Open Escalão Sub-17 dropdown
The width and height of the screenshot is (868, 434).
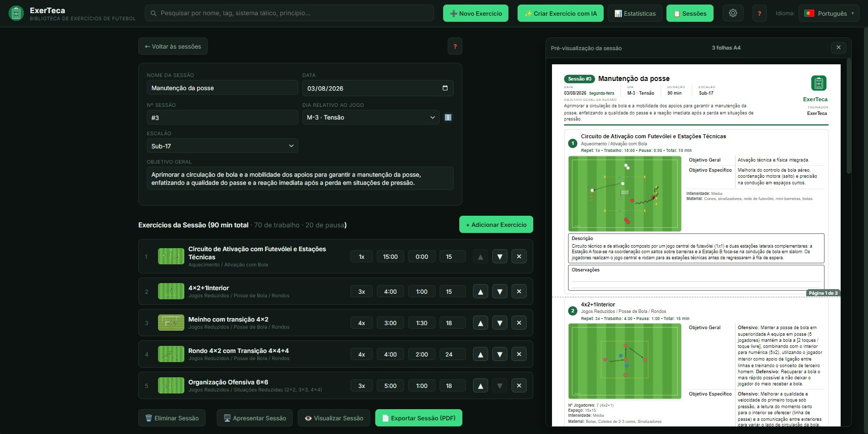point(222,146)
